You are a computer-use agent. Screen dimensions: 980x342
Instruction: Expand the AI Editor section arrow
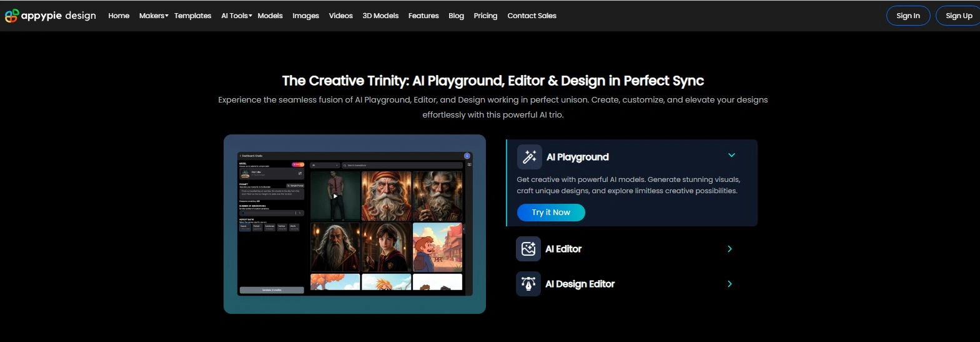point(730,249)
